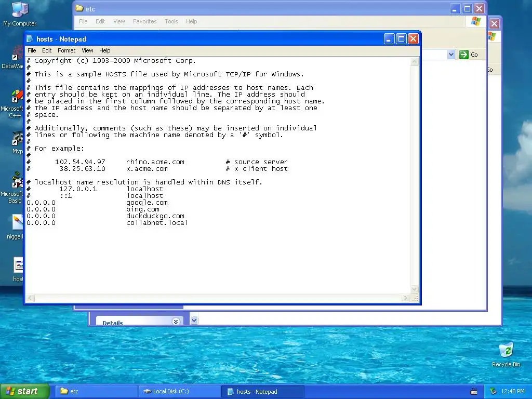This screenshot has height=399, width=532.
Task: Expand the address bar dropdown arrow
Action: click(x=451, y=54)
